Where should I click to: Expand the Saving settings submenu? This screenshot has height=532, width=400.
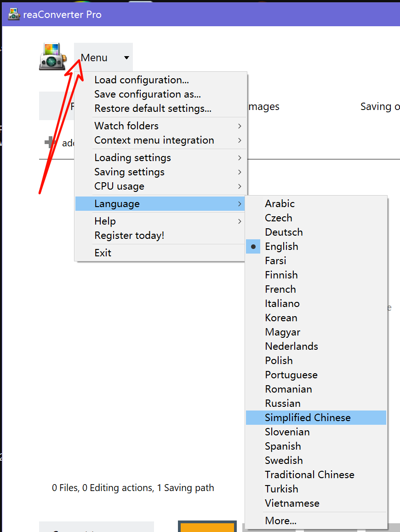coord(161,172)
